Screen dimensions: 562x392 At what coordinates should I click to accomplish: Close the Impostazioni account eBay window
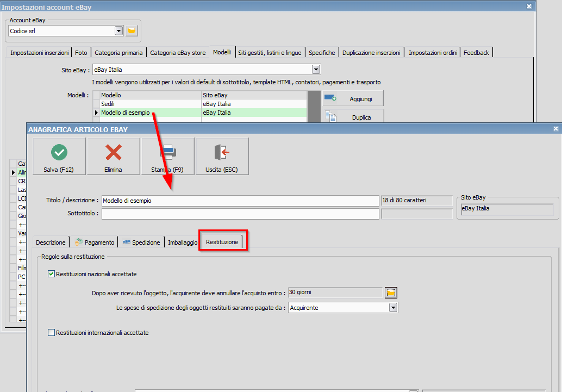click(529, 7)
